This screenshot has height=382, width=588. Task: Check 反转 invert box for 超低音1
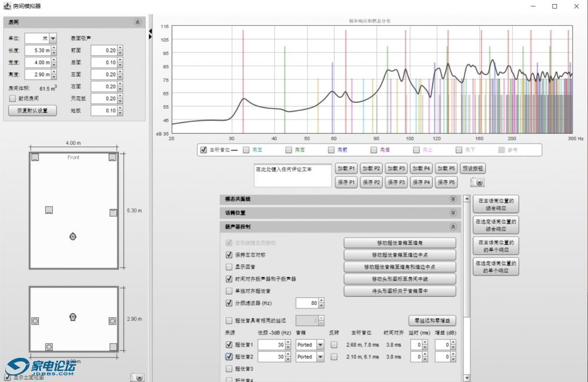tap(334, 344)
